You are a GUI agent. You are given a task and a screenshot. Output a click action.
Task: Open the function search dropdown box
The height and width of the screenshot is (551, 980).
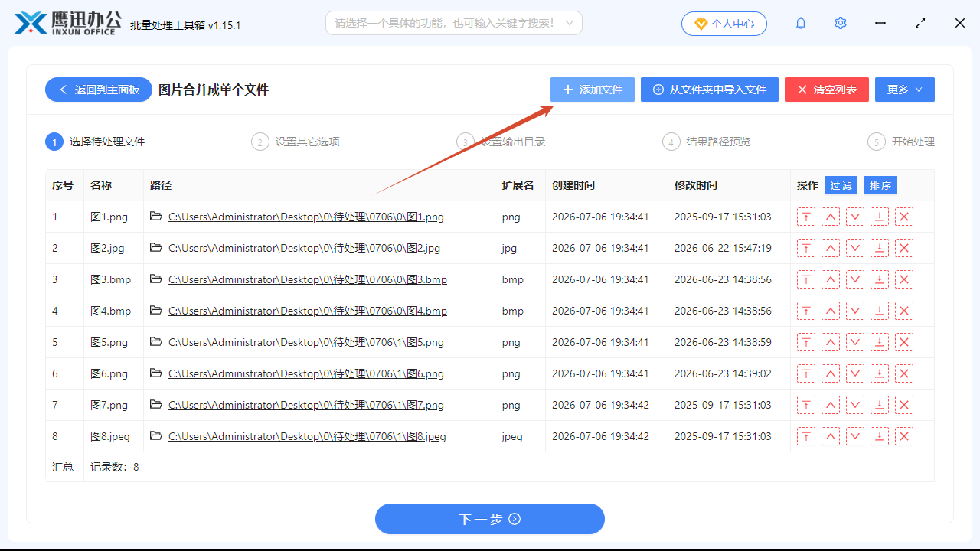[x=454, y=23]
